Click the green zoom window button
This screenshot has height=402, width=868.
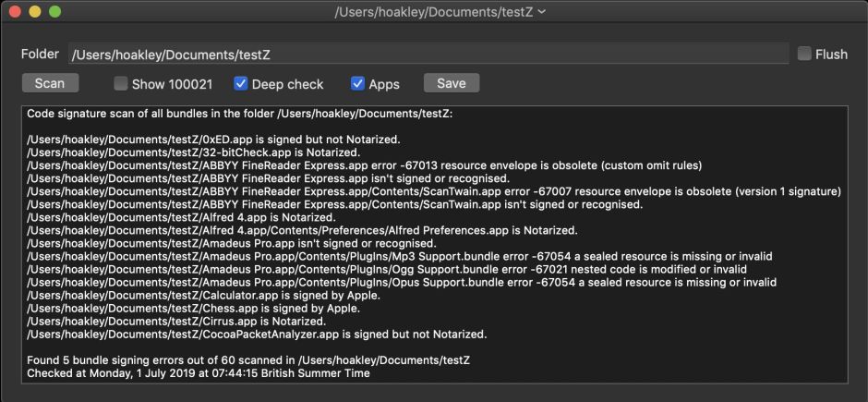54,12
